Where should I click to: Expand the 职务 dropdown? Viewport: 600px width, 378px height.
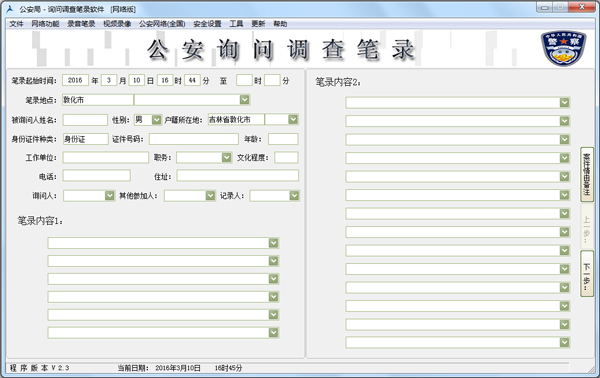pyautogui.click(x=227, y=157)
